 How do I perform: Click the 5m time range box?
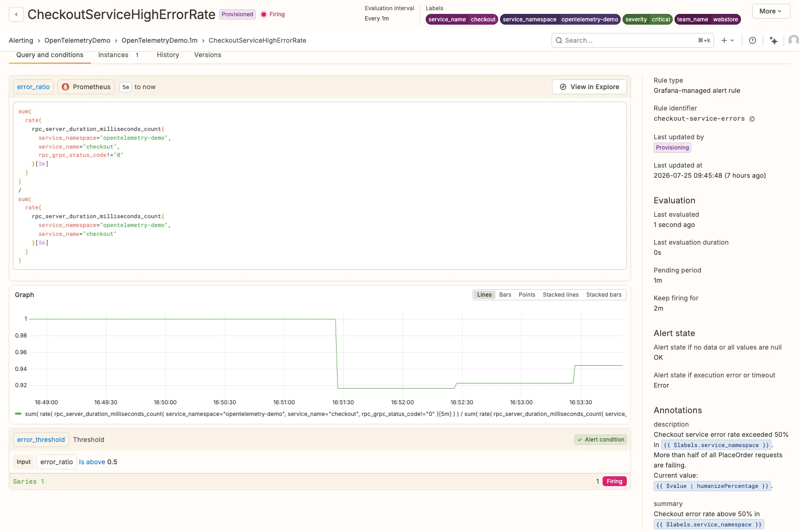(x=126, y=87)
